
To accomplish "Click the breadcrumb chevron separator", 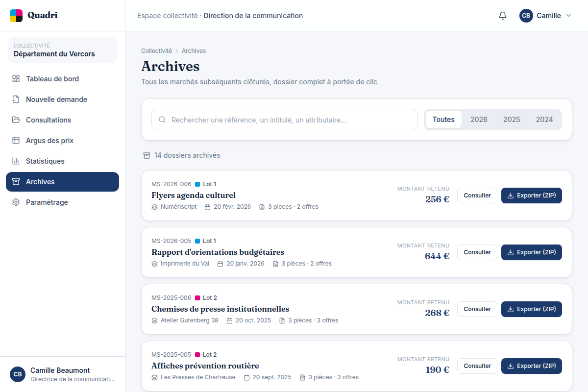I will coord(177,51).
